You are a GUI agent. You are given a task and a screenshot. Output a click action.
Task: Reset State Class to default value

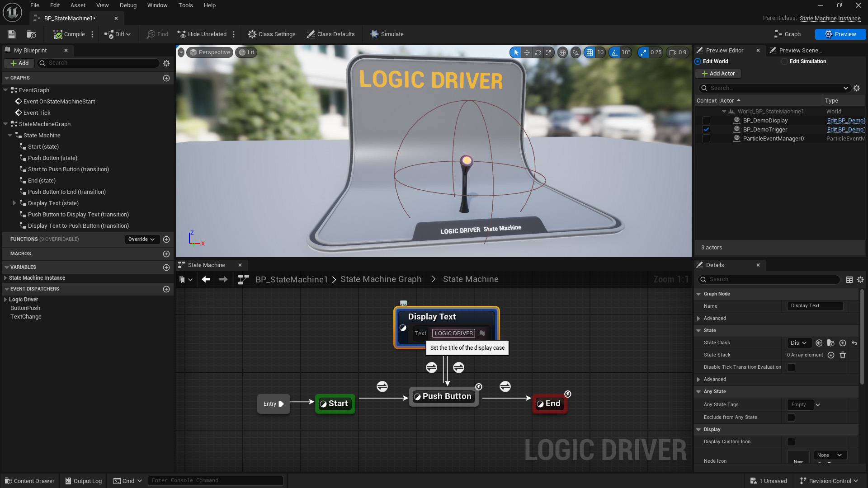coord(854,343)
